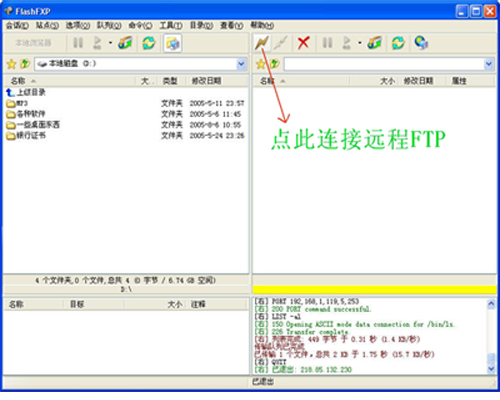The image size is (500, 400).
Task: Expand the remote path dropdown arrow
Action: click(489, 64)
